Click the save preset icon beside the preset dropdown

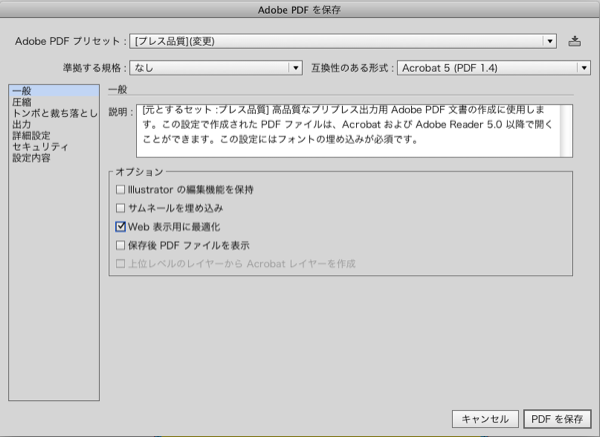coord(574,41)
